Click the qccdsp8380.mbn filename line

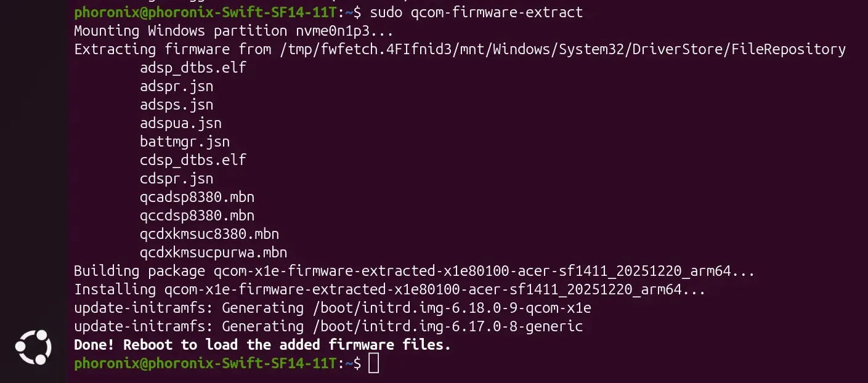pyautogui.click(x=197, y=216)
